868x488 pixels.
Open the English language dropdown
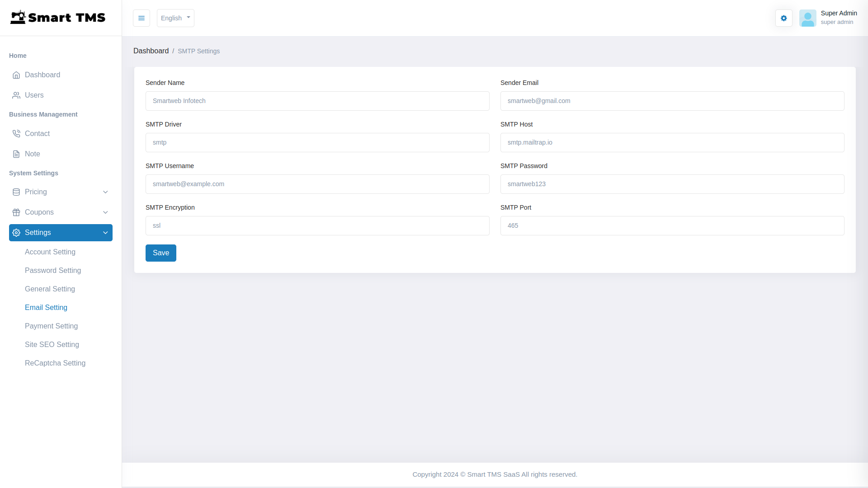click(x=175, y=18)
